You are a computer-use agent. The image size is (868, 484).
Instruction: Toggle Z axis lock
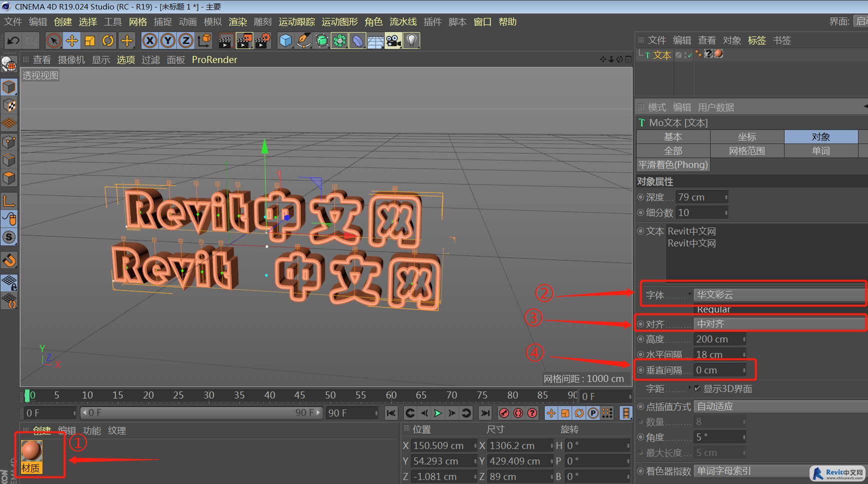click(186, 40)
